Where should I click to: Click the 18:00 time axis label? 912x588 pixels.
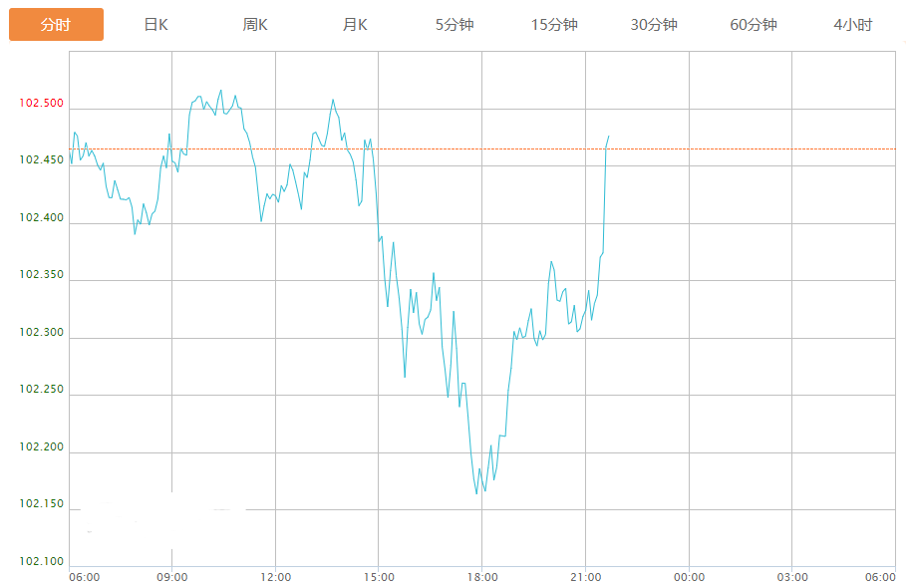[482, 577]
